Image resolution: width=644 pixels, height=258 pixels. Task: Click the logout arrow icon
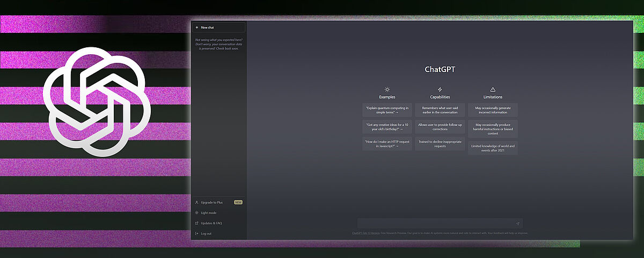(x=197, y=233)
